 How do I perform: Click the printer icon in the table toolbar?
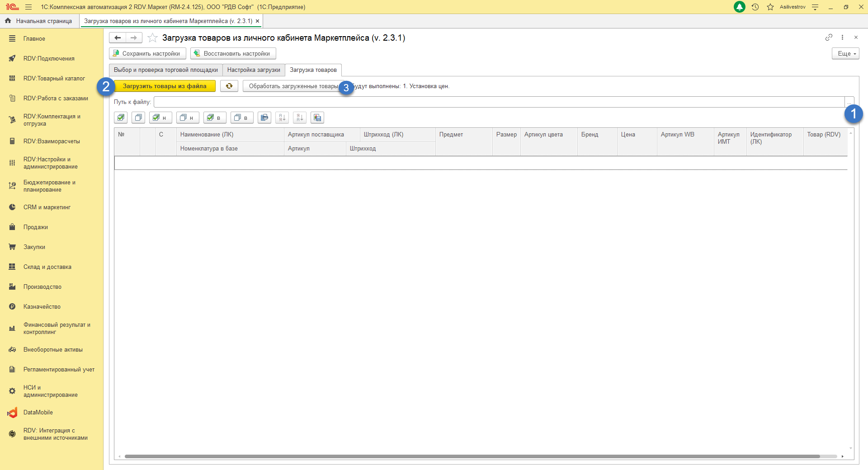[264, 117]
